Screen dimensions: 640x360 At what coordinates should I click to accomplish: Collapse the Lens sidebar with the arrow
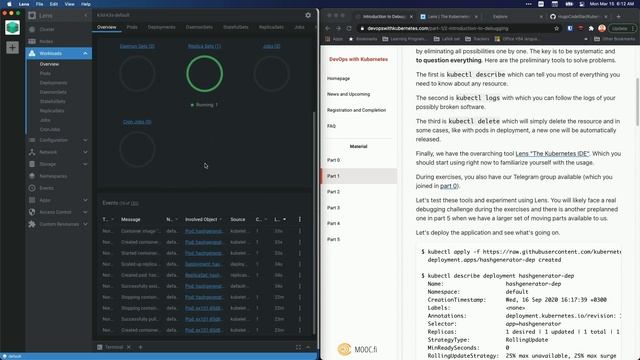[85, 16]
